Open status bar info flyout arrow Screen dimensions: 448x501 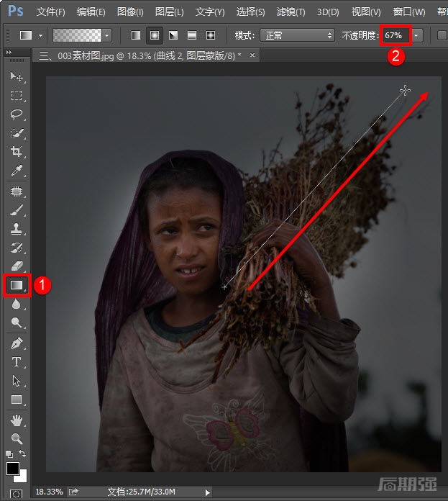click(207, 492)
